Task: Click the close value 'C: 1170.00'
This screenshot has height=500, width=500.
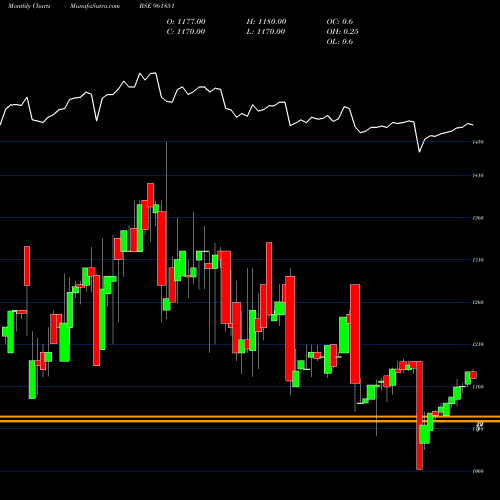Action: pos(186,31)
